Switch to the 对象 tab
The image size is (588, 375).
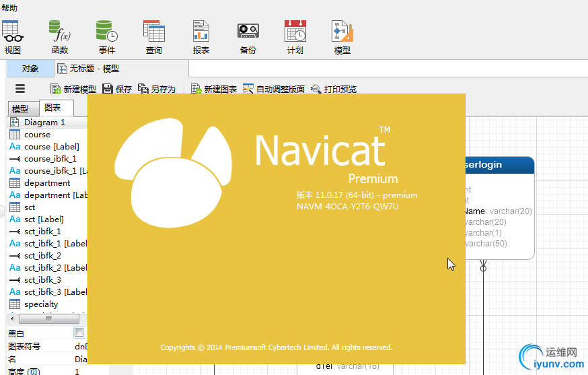(x=30, y=68)
